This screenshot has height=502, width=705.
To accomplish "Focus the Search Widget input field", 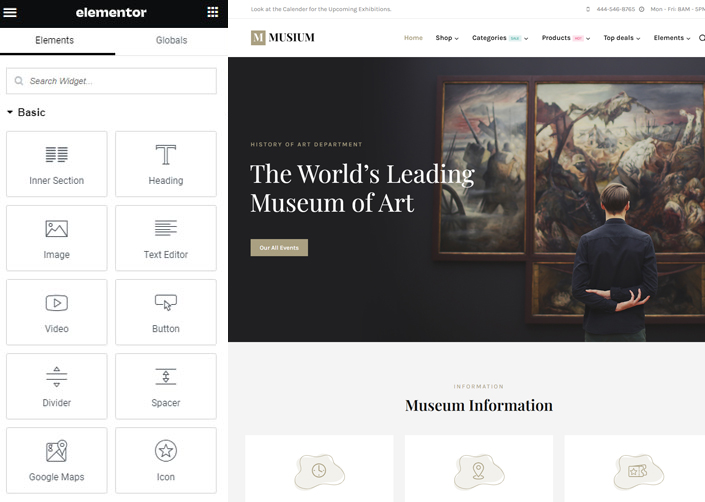I will (x=112, y=81).
